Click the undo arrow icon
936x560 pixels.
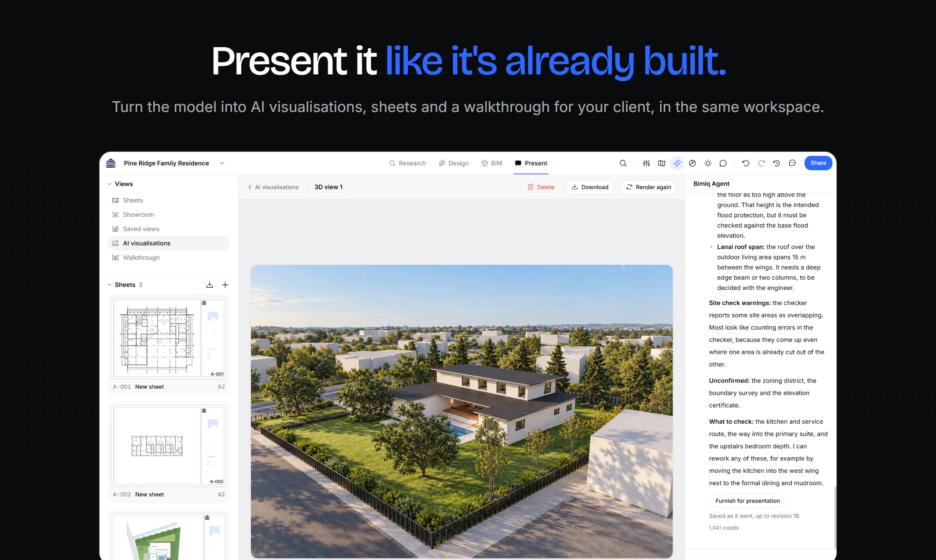(x=746, y=163)
